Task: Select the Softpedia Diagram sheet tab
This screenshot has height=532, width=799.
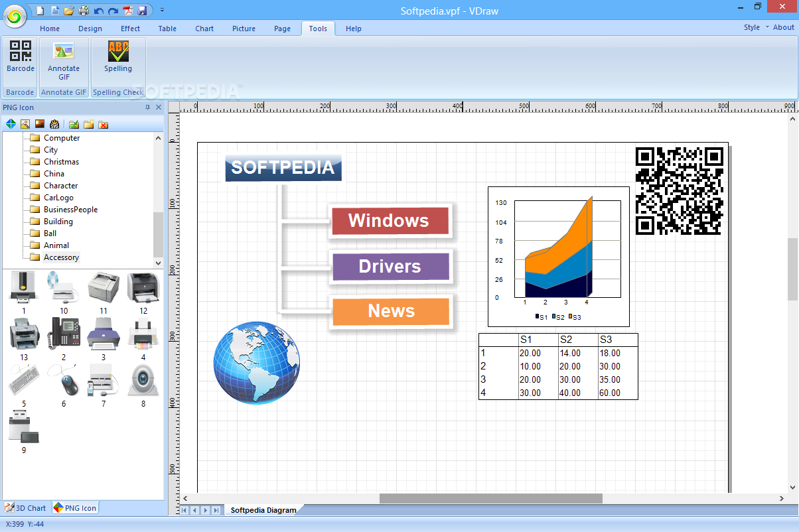Action: [263, 510]
